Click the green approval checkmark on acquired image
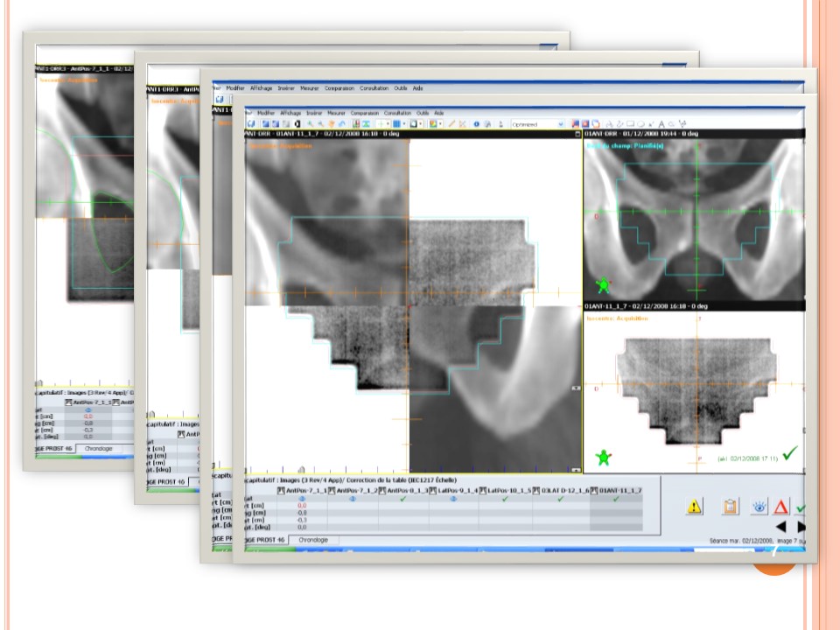This screenshot has width=840, height=630. click(790, 452)
